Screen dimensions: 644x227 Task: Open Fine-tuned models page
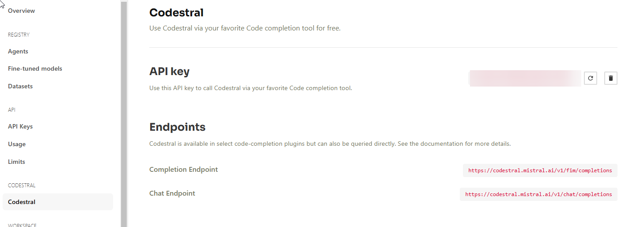pyautogui.click(x=35, y=68)
